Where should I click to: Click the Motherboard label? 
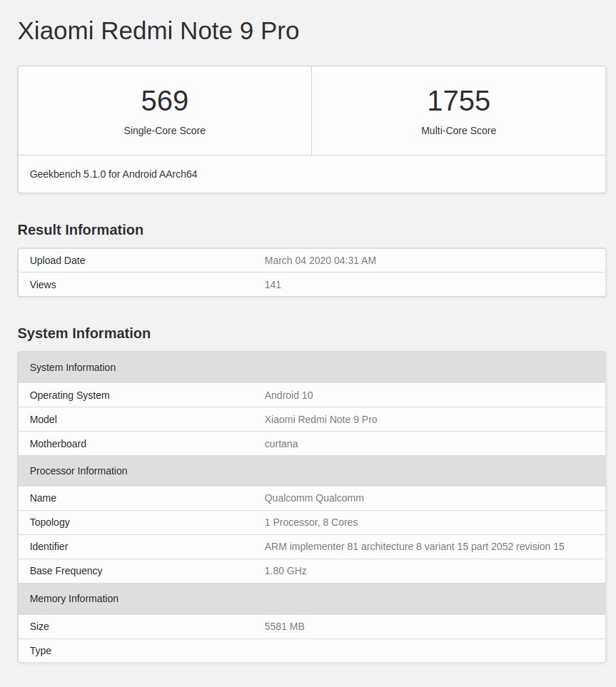58,444
